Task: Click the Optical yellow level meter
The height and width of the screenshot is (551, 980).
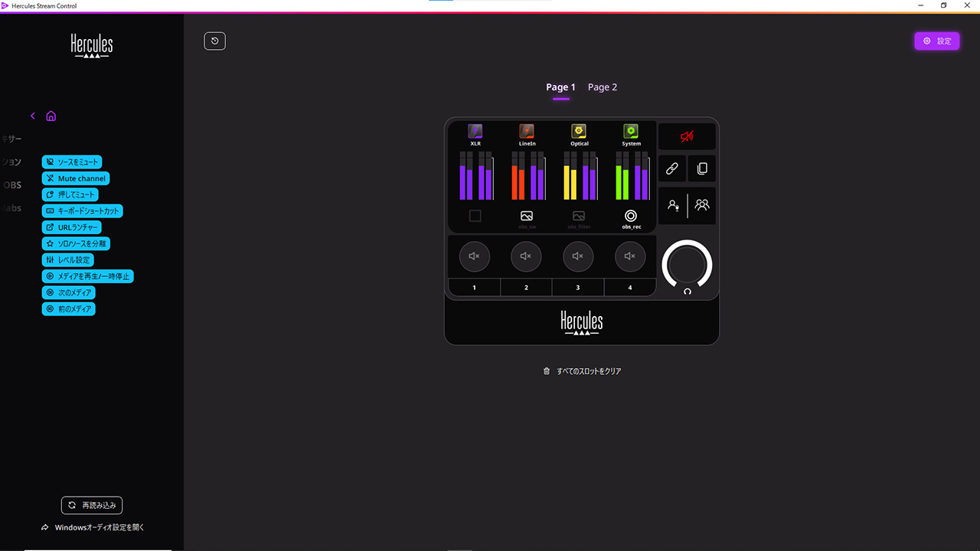Action: pos(580,175)
